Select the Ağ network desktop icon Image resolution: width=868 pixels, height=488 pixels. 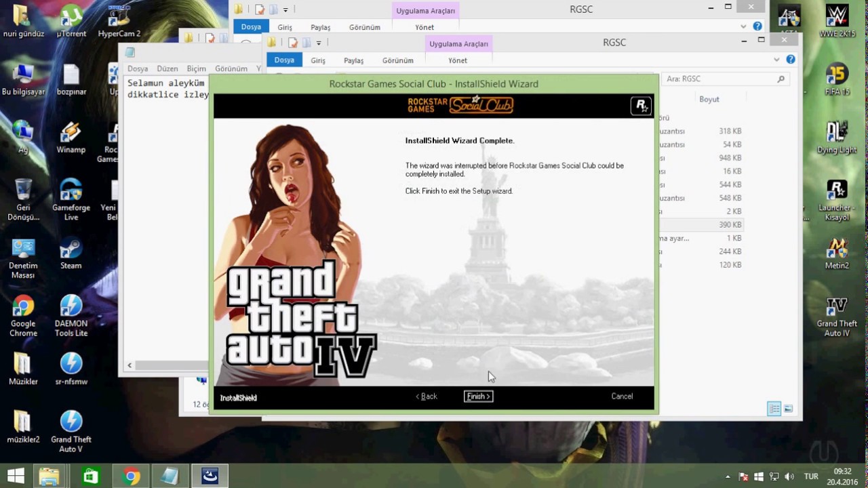pos(23,137)
